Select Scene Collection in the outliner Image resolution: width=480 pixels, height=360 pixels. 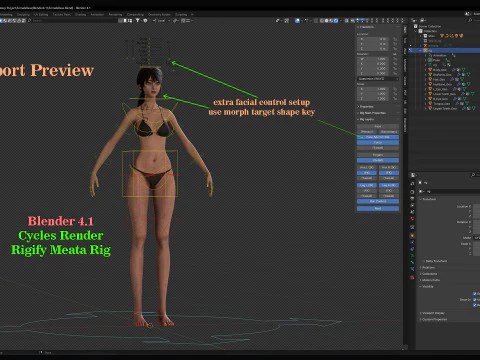click(x=430, y=26)
